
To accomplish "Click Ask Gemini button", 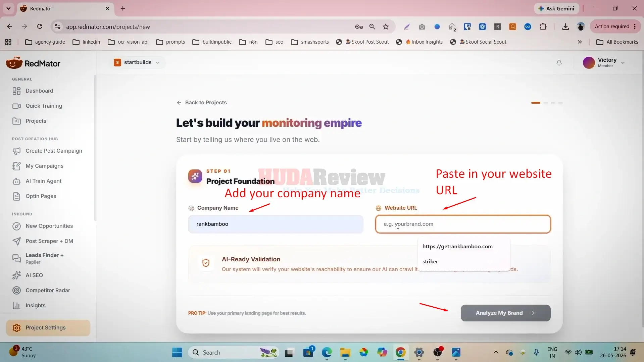I will 556,8.
